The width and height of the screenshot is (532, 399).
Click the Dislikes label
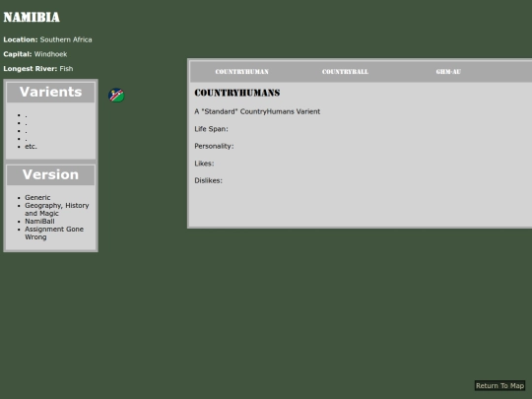[208, 181]
